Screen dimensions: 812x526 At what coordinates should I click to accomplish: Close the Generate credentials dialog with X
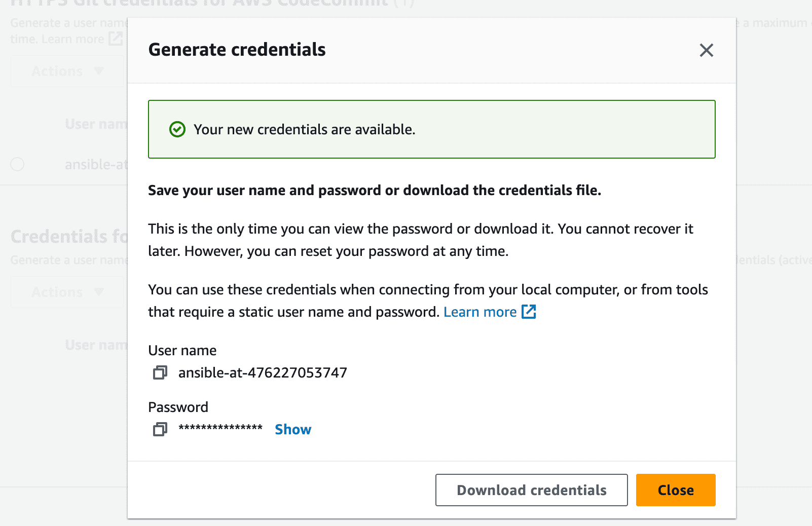pyautogui.click(x=706, y=50)
